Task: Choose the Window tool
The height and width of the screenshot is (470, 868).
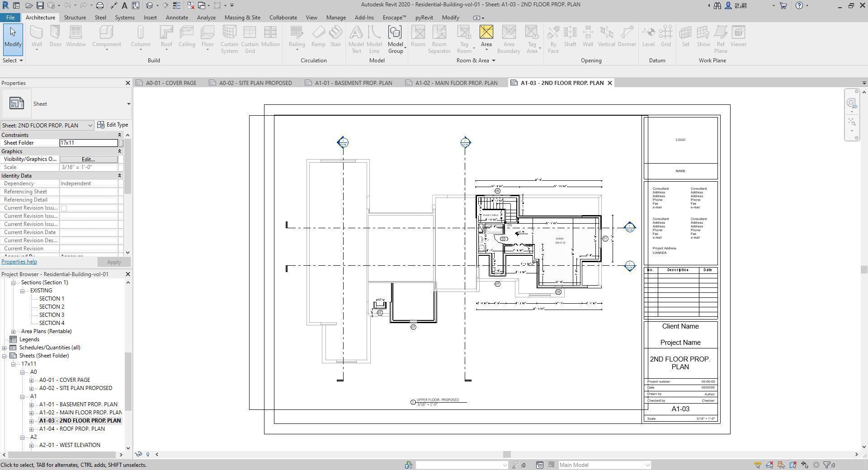Action: click(x=75, y=37)
